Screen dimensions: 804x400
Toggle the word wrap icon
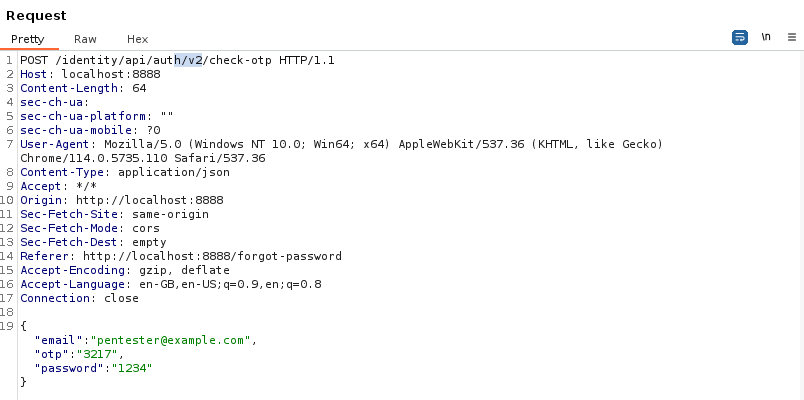click(740, 37)
